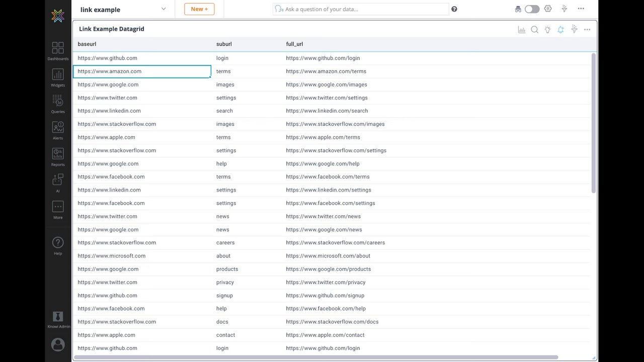The height and width of the screenshot is (362, 644).
Task: Open dashboard settings gear
Action: click(548, 9)
